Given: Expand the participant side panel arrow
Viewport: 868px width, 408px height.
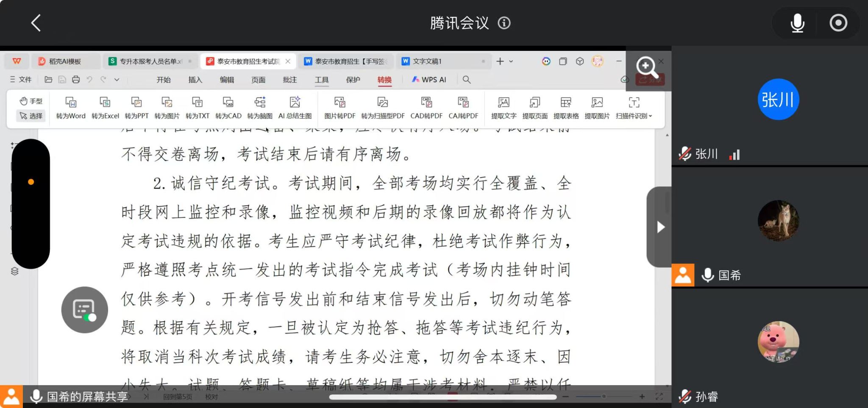Looking at the screenshot, I should click(x=660, y=227).
